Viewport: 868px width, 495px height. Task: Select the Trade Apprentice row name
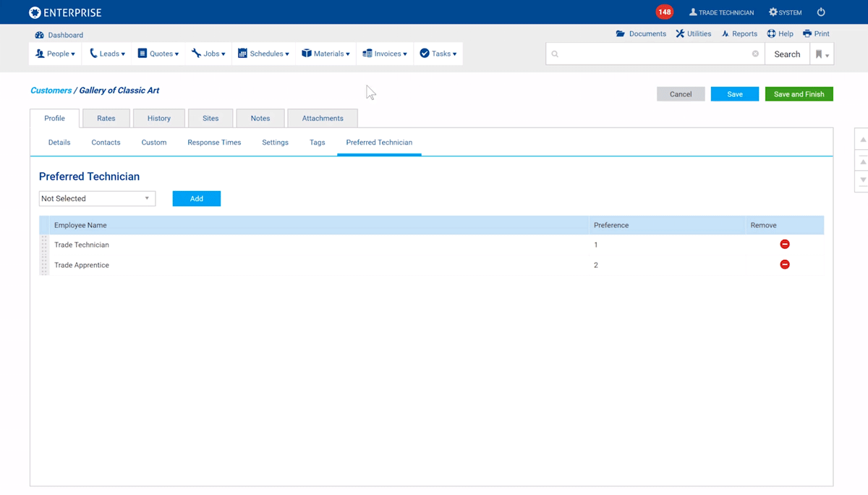click(82, 265)
